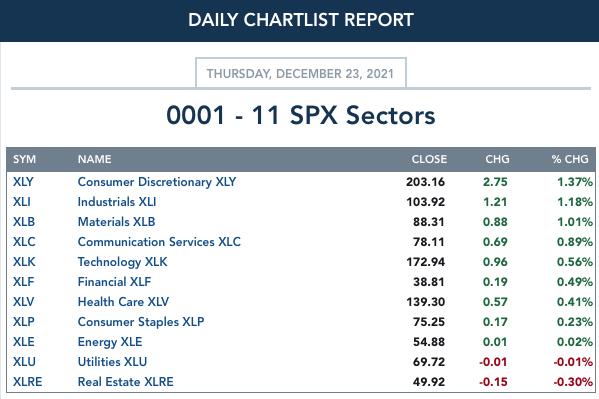Open the Consumer Discretionary XLY name link

(157, 182)
